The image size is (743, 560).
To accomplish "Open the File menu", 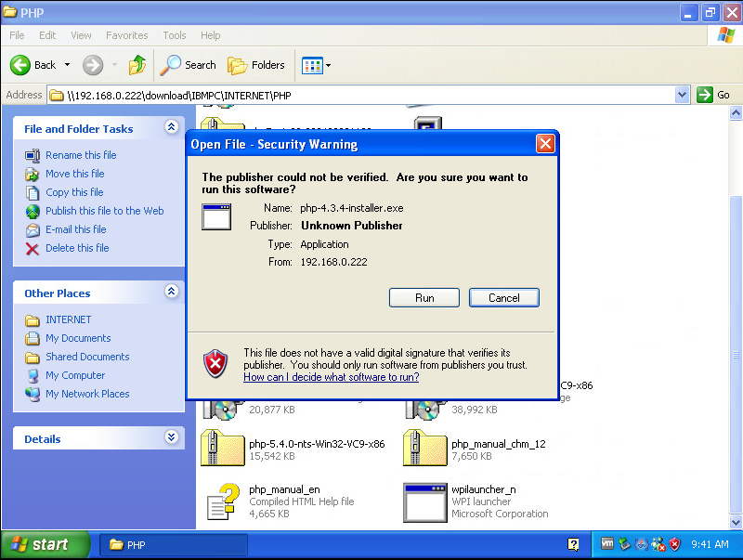I will tap(17, 35).
